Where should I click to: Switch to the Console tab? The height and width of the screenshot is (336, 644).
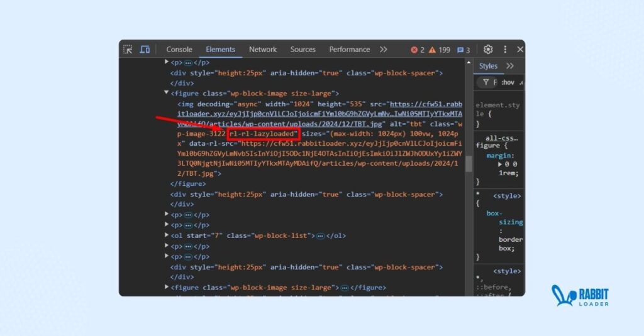click(x=179, y=50)
